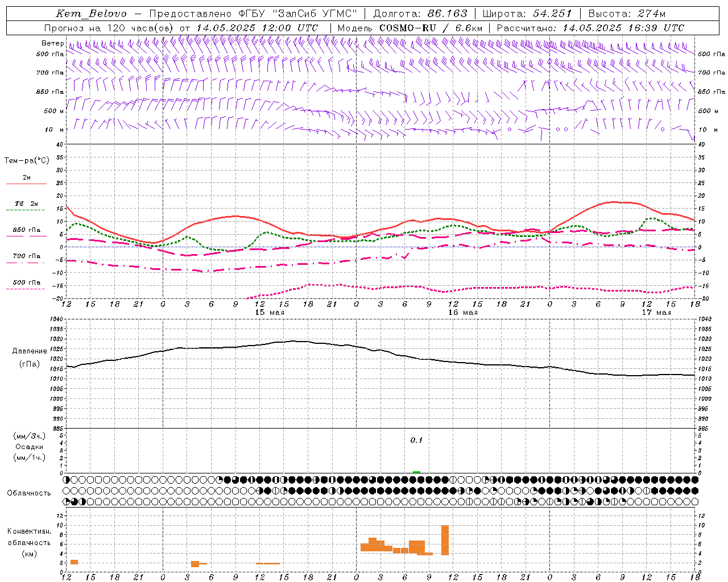Click the Тем-ра(°C) axis title

pyautogui.click(x=27, y=161)
